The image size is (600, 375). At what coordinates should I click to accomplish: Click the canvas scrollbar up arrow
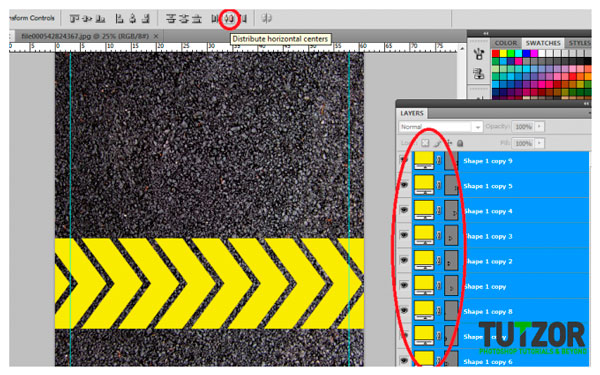[x=462, y=49]
